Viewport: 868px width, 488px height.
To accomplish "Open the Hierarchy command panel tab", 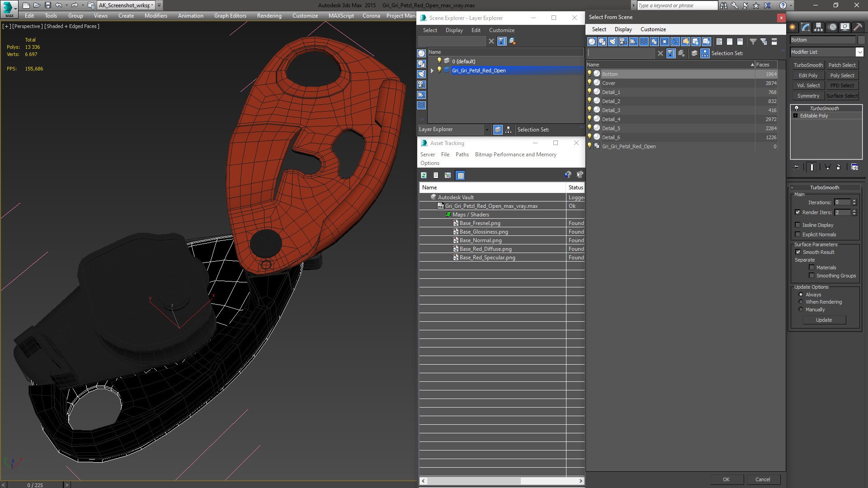I will click(818, 27).
